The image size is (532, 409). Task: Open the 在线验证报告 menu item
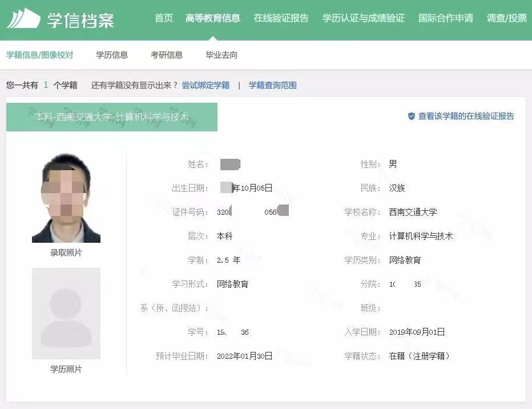coord(281,18)
